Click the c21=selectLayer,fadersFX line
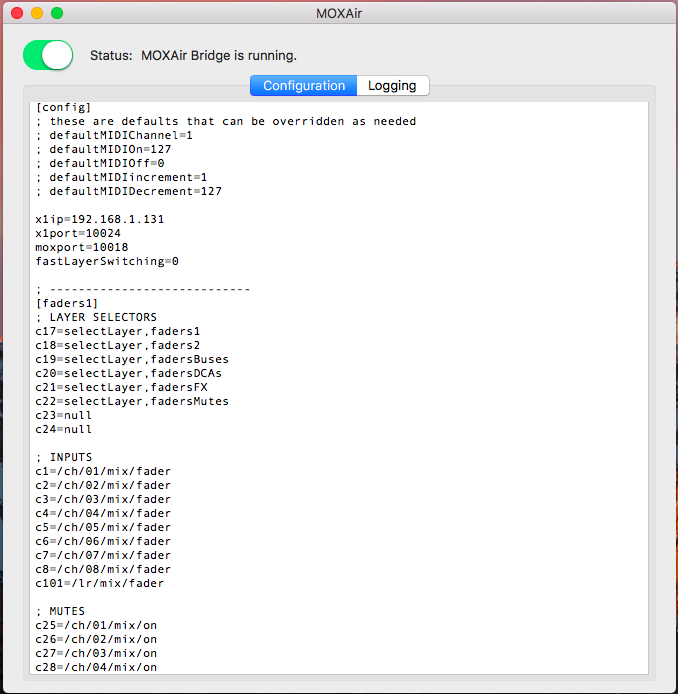The image size is (678, 694). click(x=121, y=387)
